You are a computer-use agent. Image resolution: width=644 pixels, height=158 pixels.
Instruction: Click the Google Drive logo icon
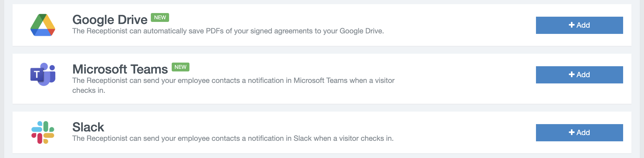[x=43, y=25]
